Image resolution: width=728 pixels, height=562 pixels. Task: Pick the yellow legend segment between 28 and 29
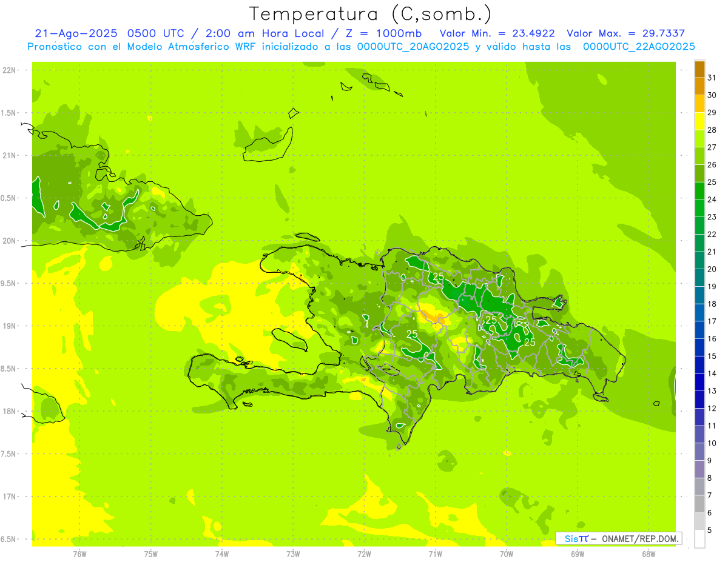(699, 121)
